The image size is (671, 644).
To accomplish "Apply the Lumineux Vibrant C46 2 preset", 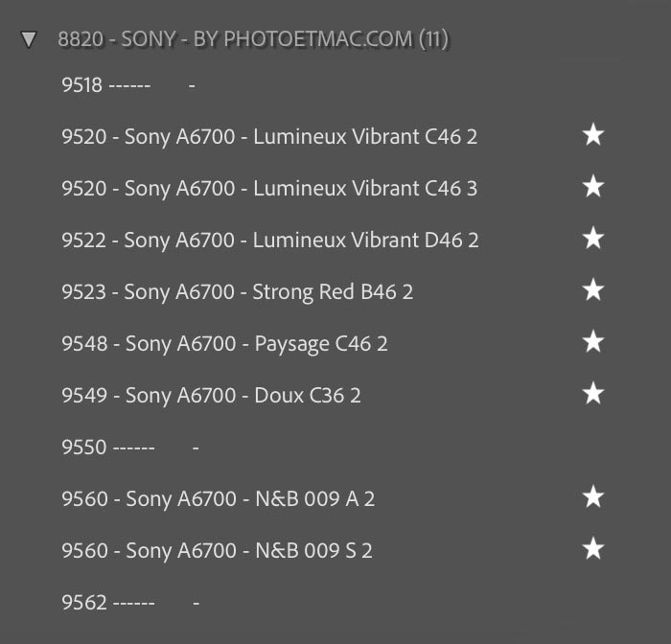I will point(269,137).
